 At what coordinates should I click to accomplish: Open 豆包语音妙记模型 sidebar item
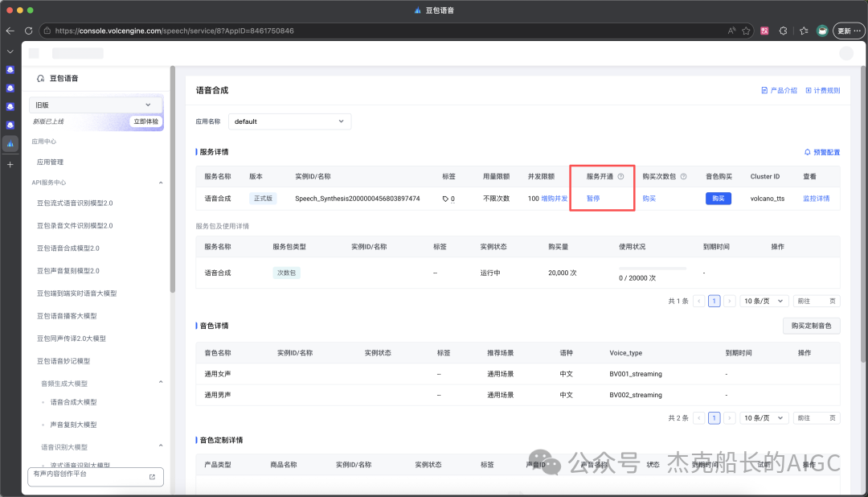tap(63, 361)
